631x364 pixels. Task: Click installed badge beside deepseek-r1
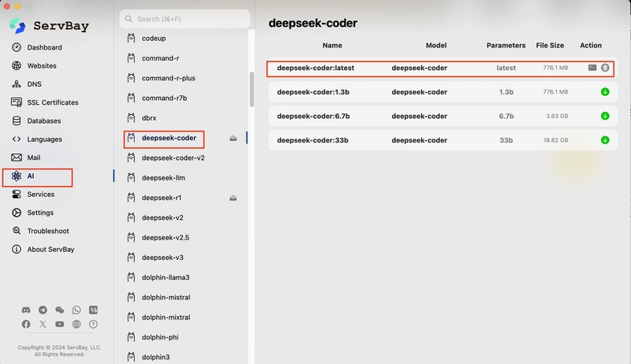point(233,198)
